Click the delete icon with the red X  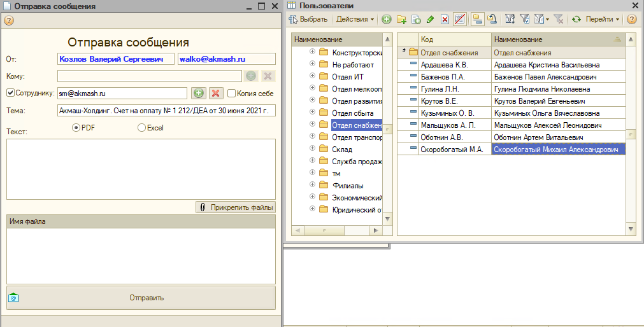click(445, 19)
